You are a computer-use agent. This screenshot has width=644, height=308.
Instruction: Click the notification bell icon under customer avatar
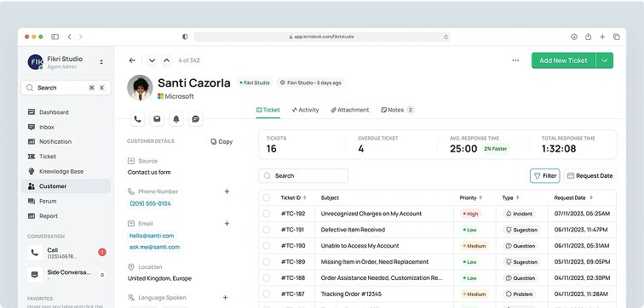point(176,119)
